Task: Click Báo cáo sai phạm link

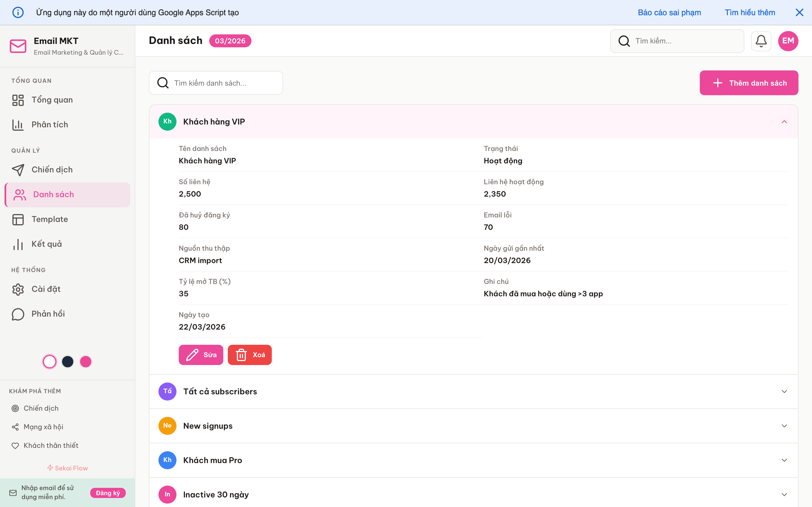Action: pyautogui.click(x=669, y=12)
